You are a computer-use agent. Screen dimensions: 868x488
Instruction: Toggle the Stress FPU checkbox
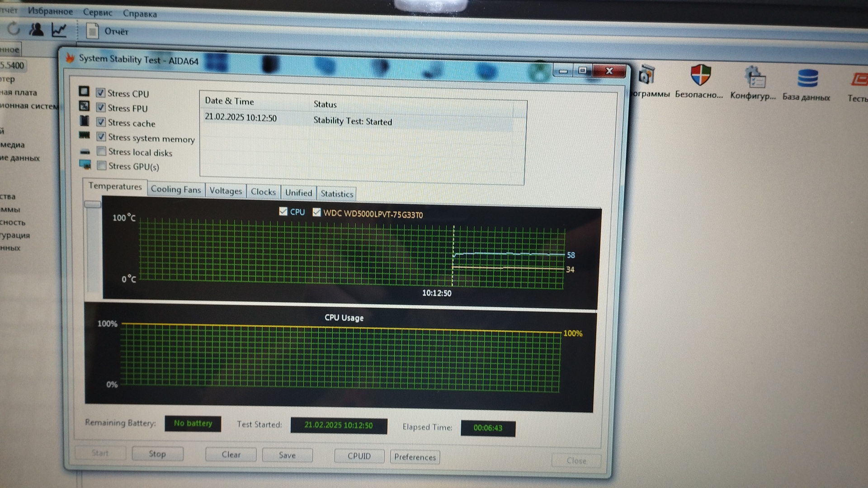tap(100, 108)
